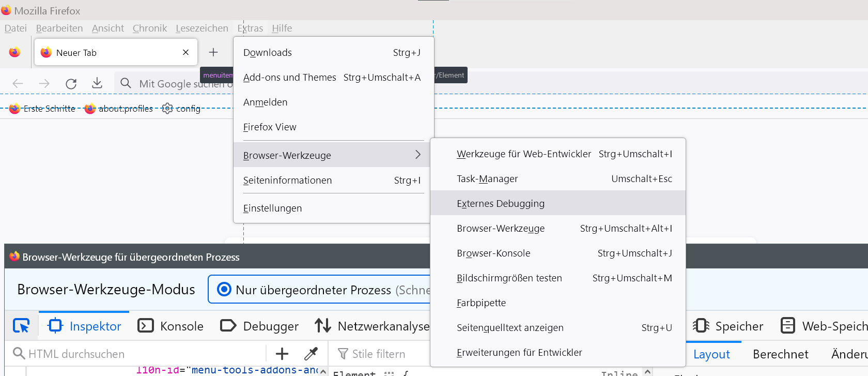Image resolution: width=868 pixels, height=376 pixels.
Task: Click the element picker icon in devtools
Action: coord(21,326)
